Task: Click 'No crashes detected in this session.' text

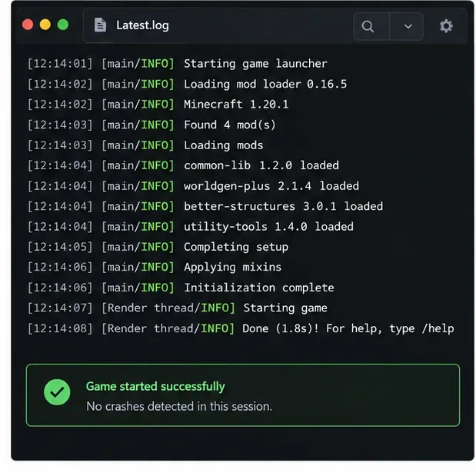Action: 179,407
